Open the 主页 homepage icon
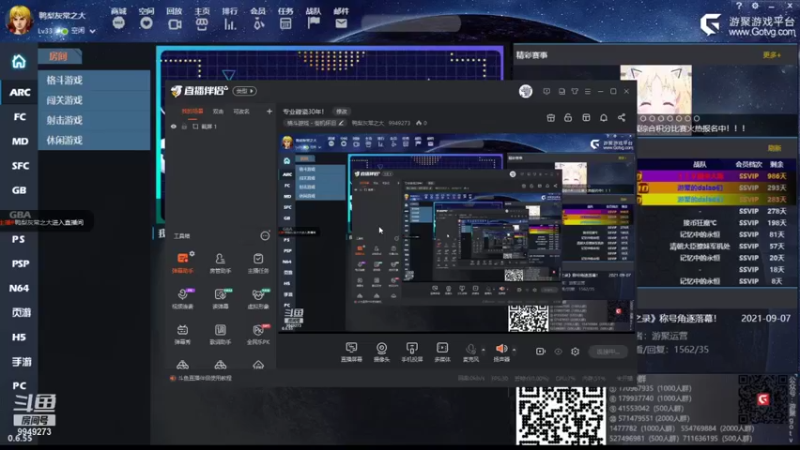 pos(202,23)
